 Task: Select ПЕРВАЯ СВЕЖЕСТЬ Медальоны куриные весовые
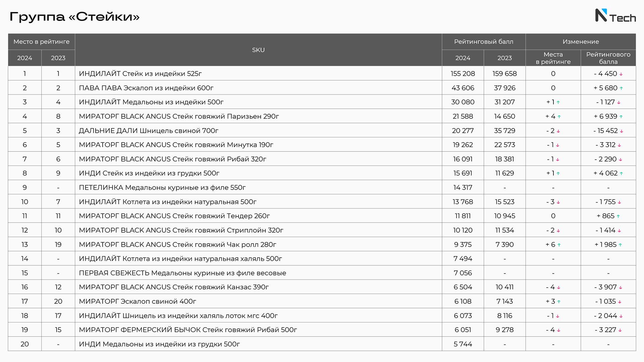point(182,273)
